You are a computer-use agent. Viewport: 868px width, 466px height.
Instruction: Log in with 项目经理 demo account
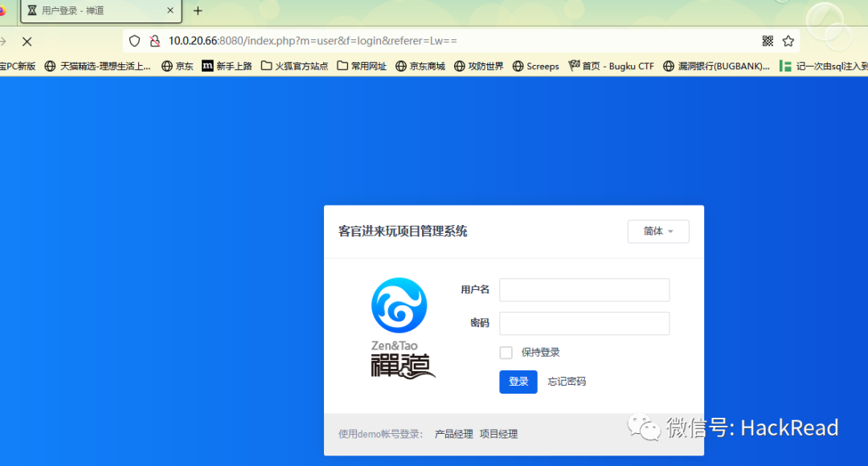coord(499,435)
